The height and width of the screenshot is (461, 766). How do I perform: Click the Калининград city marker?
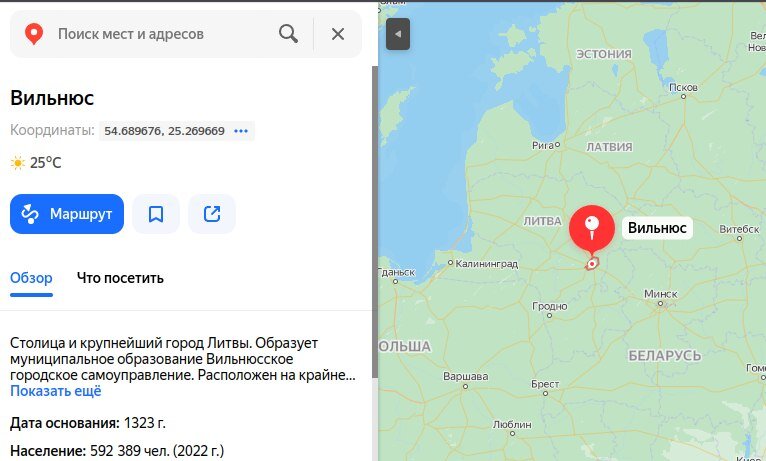click(x=450, y=263)
